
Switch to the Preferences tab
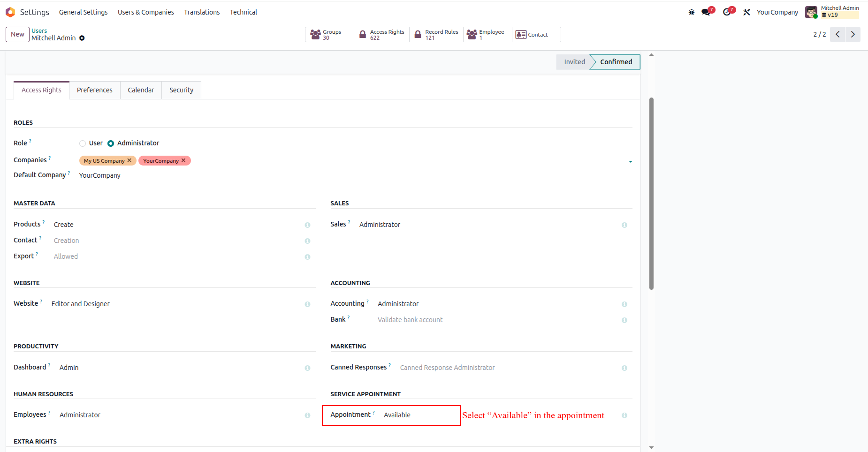pyautogui.click(x=95, y=90)
